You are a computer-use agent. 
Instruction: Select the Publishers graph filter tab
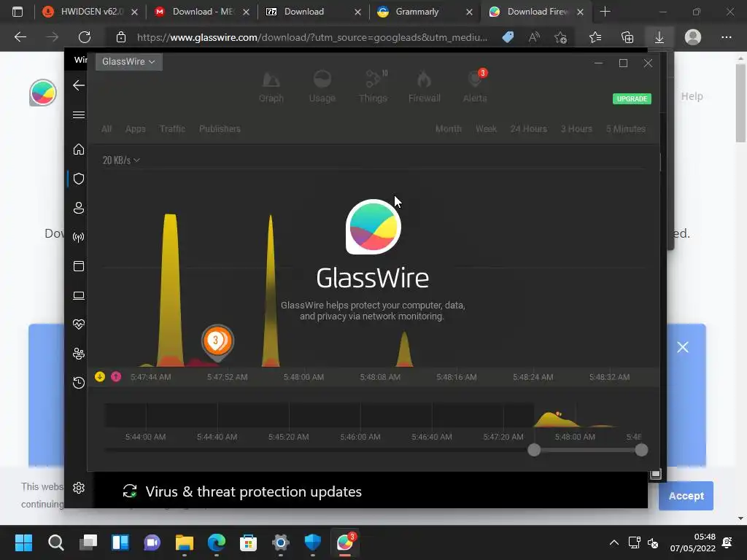pos(220,128)
